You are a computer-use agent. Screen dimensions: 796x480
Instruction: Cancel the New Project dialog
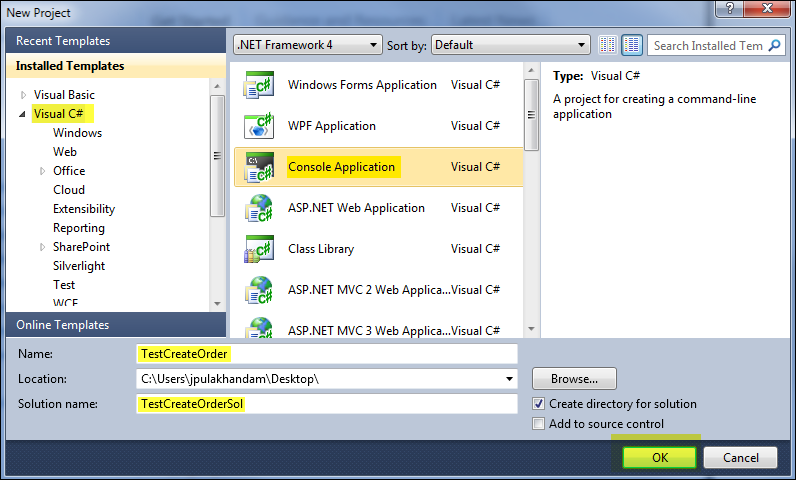[x=740, y=458]
